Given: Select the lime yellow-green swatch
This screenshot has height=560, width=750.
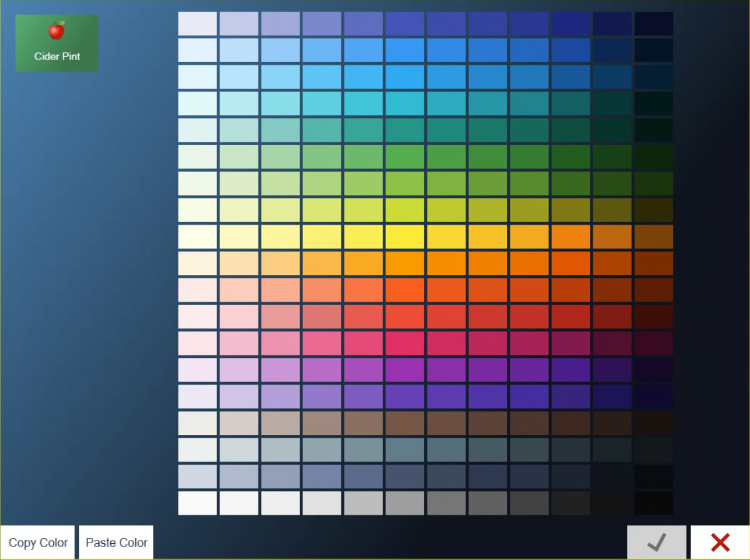Looking at the screenshot, I should point(405,210).
